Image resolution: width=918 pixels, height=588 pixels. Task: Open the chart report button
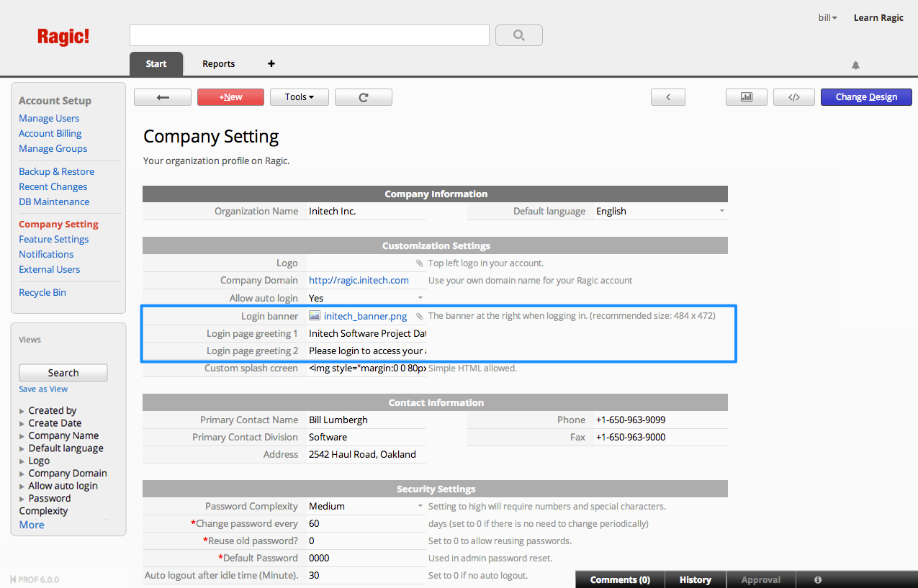coord(747,97)
